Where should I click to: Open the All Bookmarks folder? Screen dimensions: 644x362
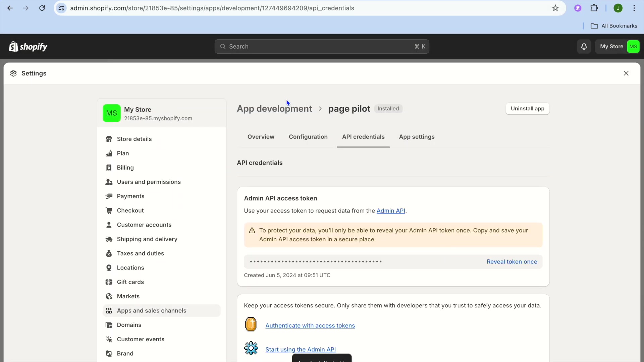pyautogui.click(x=614, y=26)
